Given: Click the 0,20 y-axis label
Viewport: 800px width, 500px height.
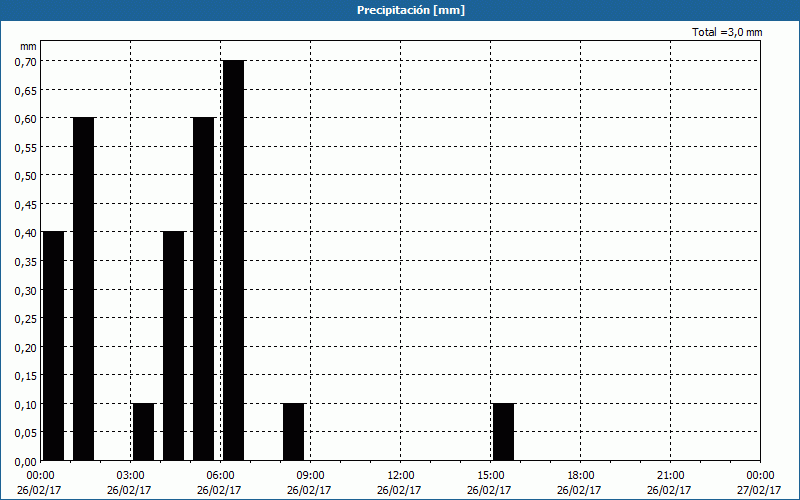Looking at the screenshot, I should [26, 347].
